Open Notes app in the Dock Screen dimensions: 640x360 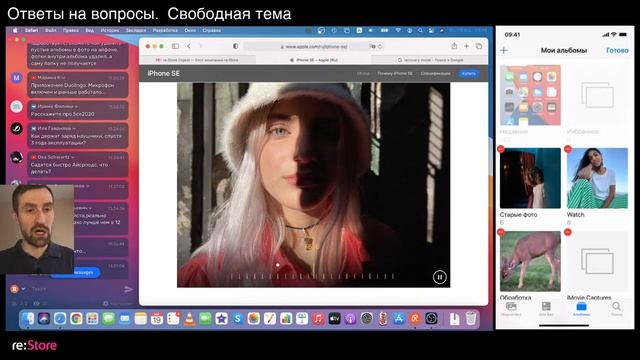click(140, 319)
